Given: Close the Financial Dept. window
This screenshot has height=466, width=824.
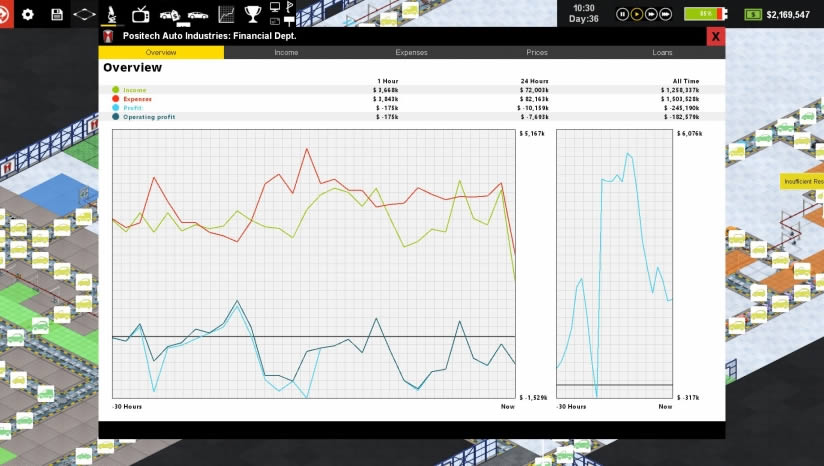Looking at the screenshot, I should pos(715,36).
